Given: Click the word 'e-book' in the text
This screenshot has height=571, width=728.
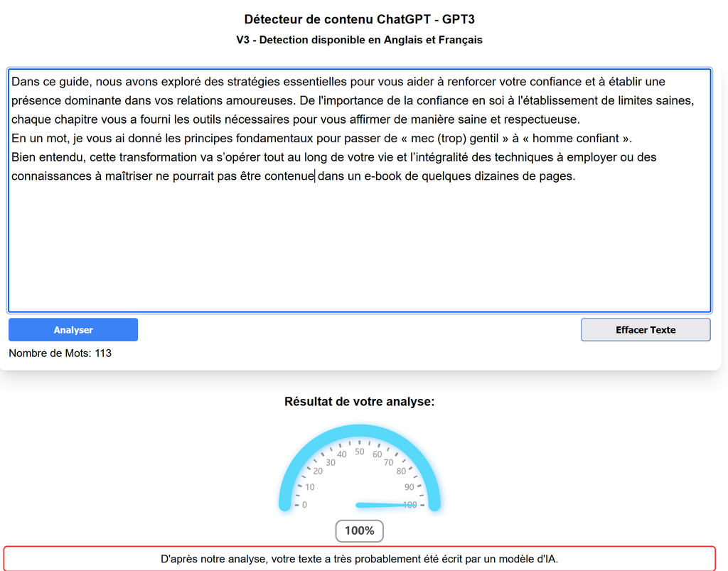Looking at the screenshot, I should click(x=382, y=176).
